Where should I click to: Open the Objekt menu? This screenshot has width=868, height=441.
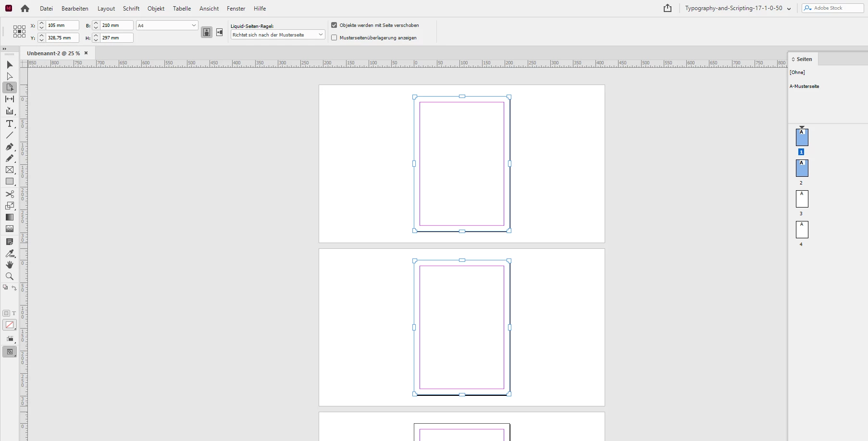coord(156,9)
